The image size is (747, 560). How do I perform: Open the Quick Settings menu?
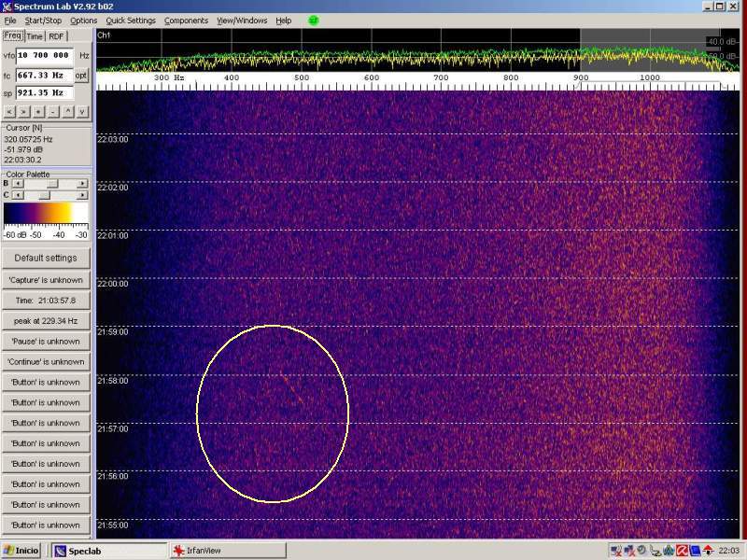[x=131, y=21]
